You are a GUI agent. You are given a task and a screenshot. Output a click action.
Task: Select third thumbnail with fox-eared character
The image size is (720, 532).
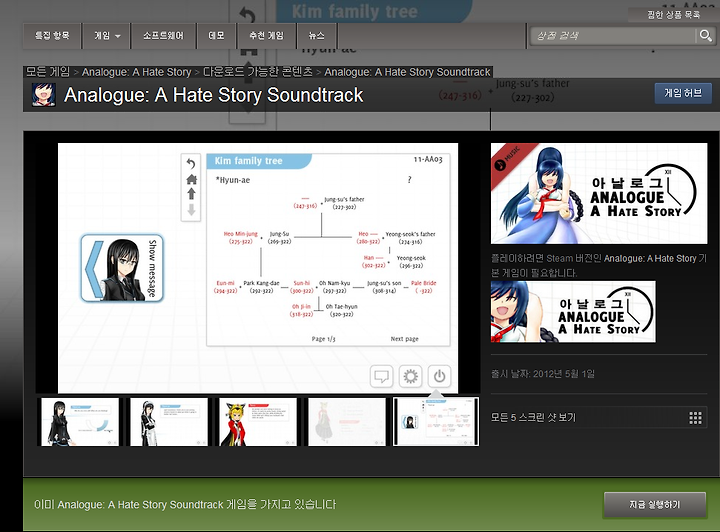[x=258, y=421]
